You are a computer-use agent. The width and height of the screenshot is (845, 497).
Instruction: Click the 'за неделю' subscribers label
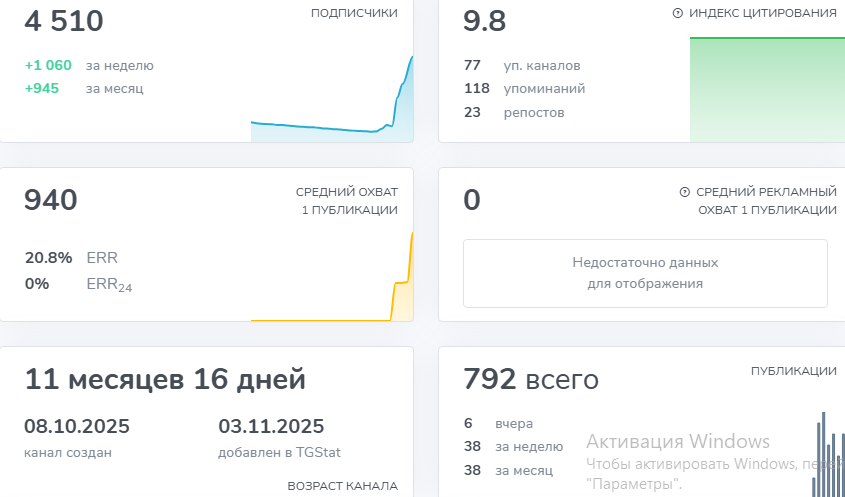click(x=120, y=66)
